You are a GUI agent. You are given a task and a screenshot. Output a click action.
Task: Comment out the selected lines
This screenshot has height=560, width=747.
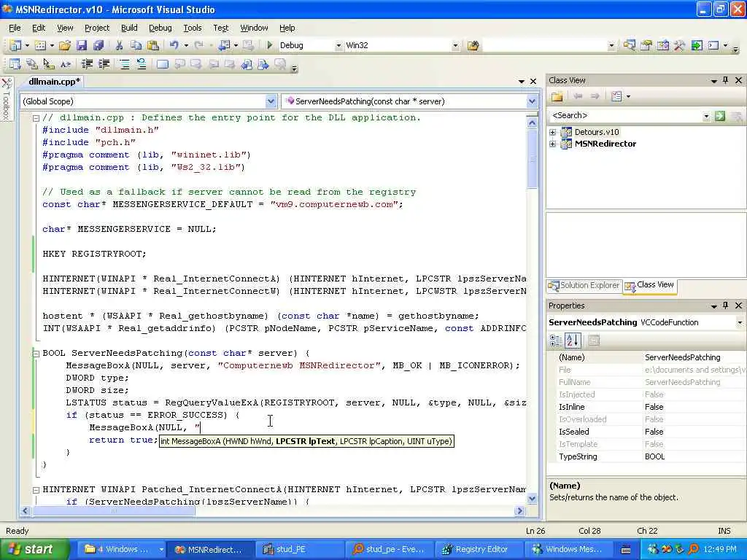(x=124, y=64)
